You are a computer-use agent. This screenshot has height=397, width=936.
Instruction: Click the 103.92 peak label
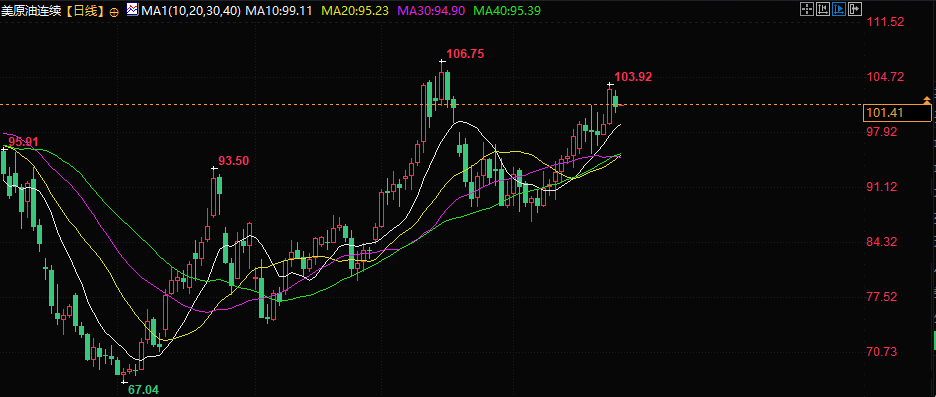633,76
